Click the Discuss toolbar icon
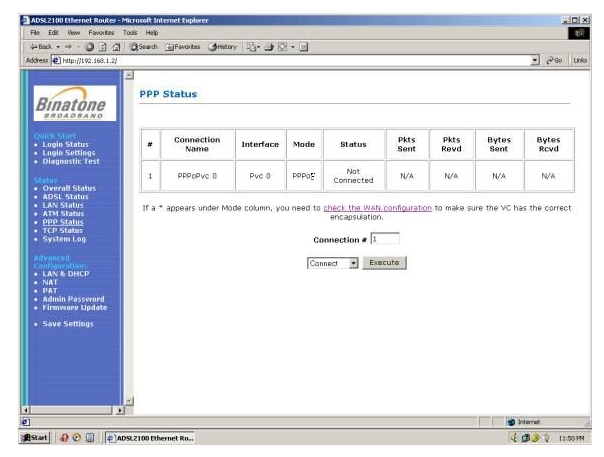604x457 pixels. (x=304, y=47)
